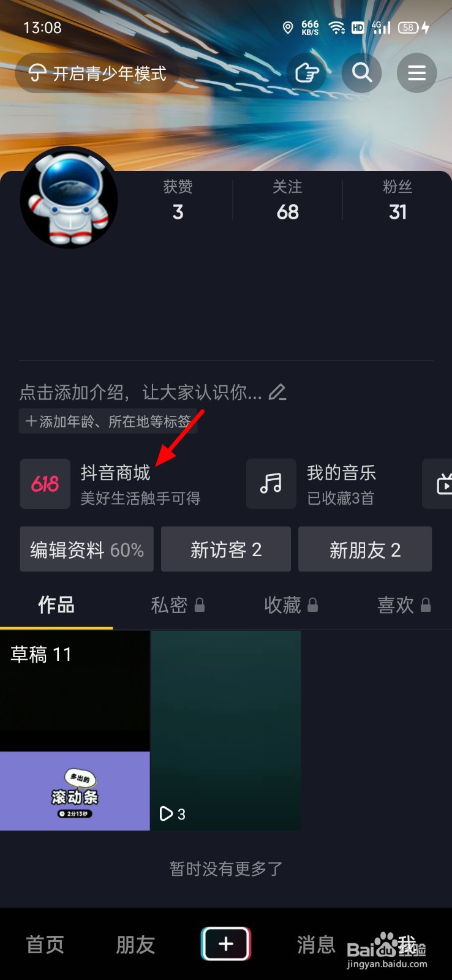Switch to the 喜欢 tab

tap(404, 605)
